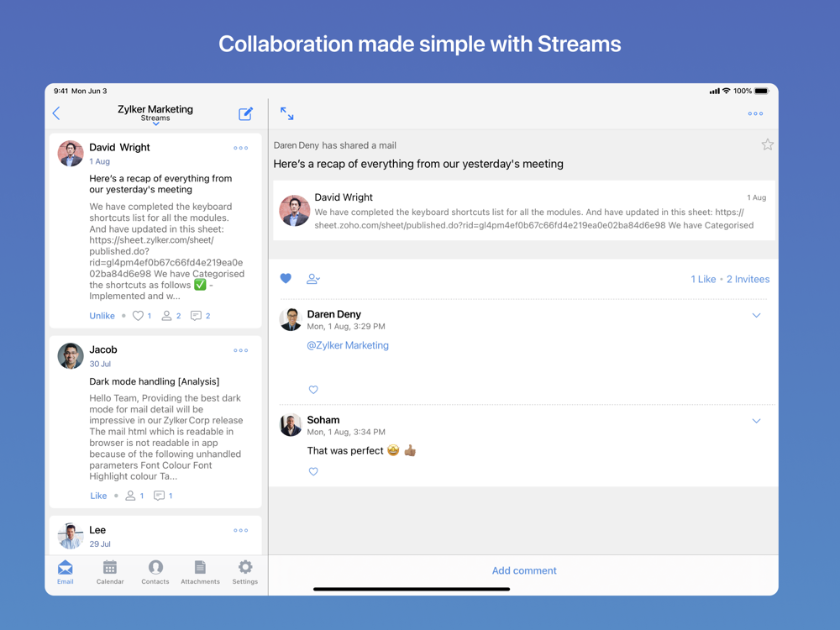This screenshot has width=840, height=630.
Task: Click the Wi-Fi icon in status bar
Action: click(727, 91)
